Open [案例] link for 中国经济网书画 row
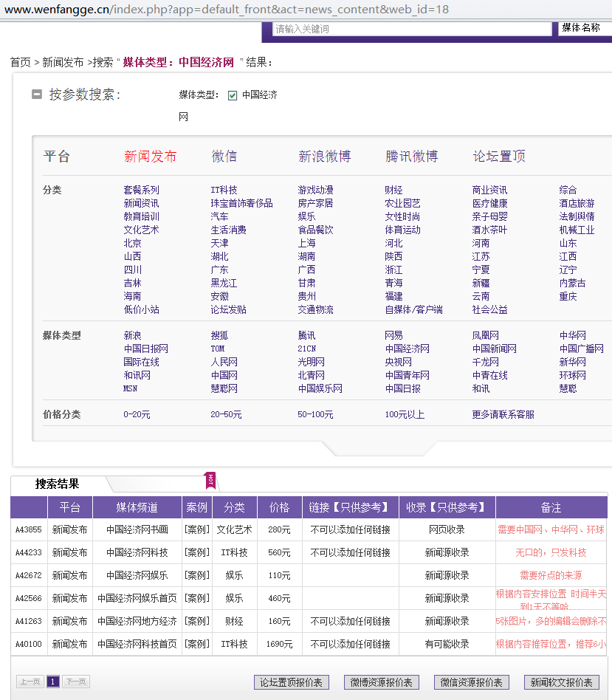612x700 pixels. [x=196, y=530]
